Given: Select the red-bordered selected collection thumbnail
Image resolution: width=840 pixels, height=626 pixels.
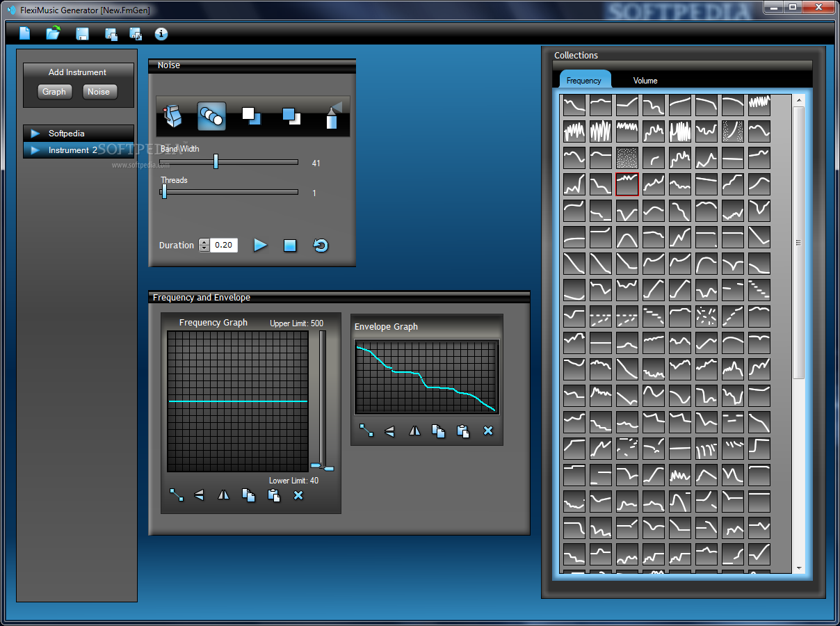Looking at the screenshot, I should [627, 184].
